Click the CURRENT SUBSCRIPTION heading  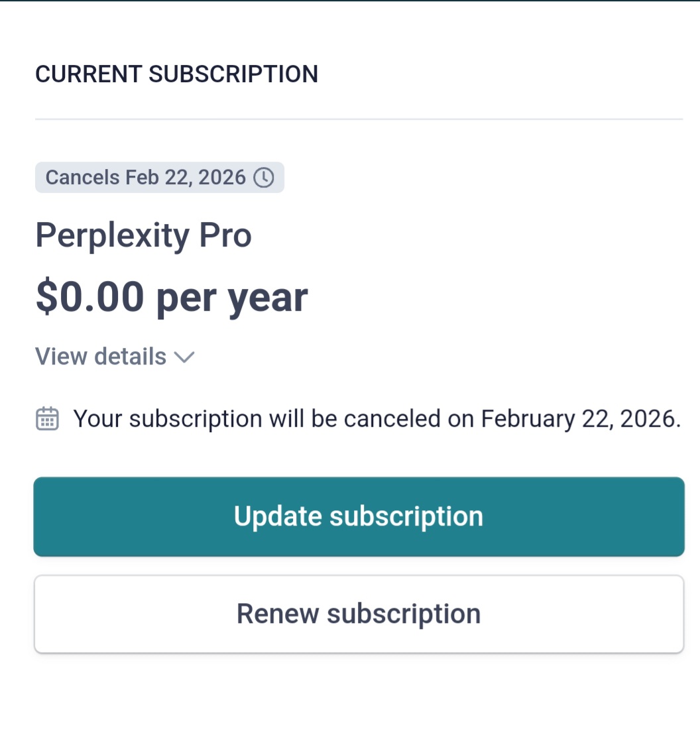point(176,74)
